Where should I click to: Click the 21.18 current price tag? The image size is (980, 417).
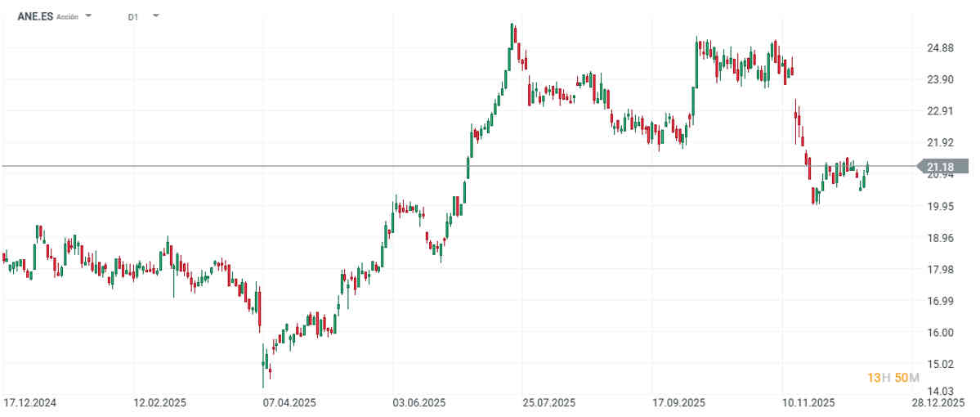tap(948, 167)
